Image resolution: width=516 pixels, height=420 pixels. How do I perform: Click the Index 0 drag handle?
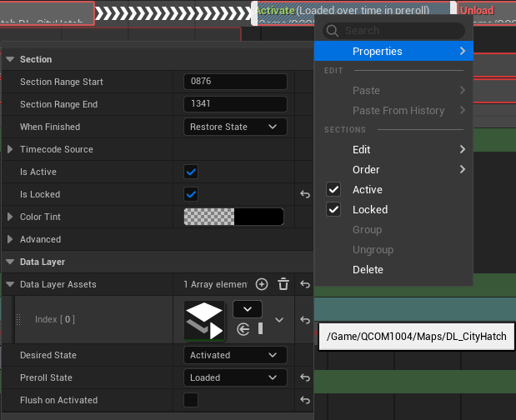(x=18, y=319)
